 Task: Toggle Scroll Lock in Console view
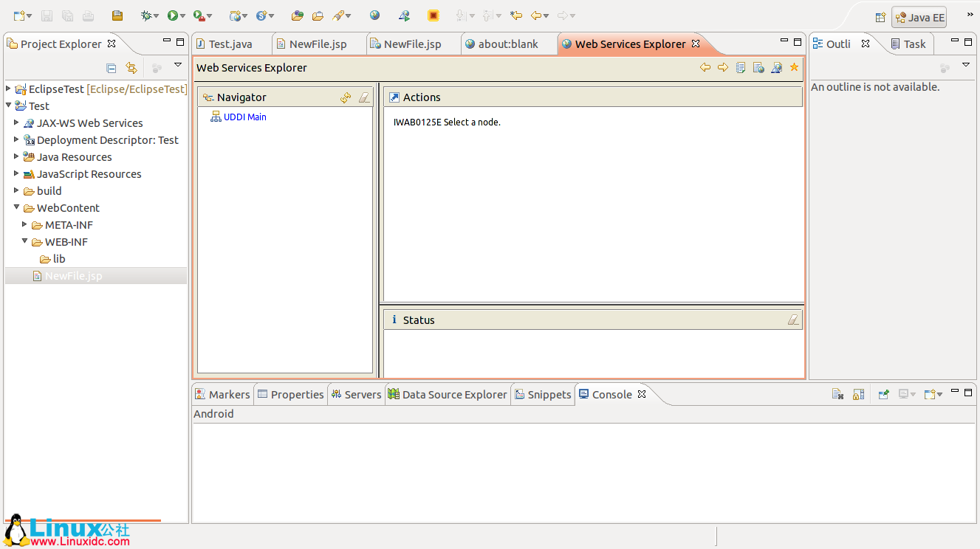click(x=858, y=394)
